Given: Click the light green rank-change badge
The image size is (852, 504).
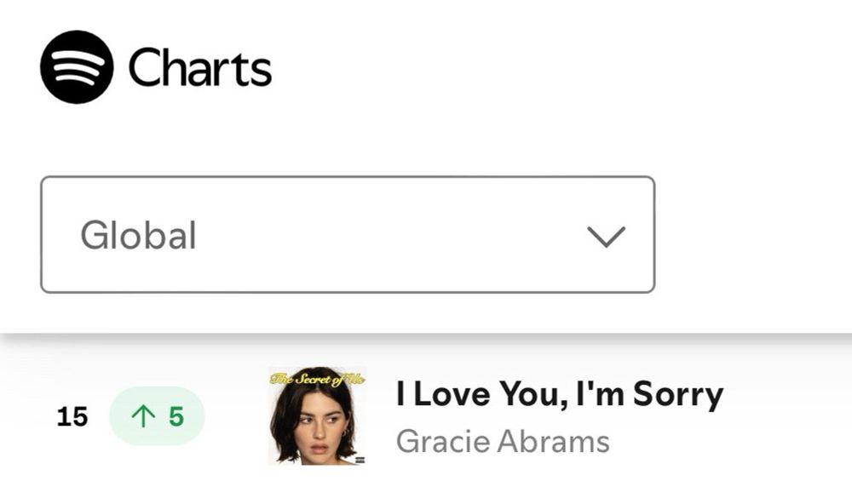Looking at the screenshot, I should 158,416.
